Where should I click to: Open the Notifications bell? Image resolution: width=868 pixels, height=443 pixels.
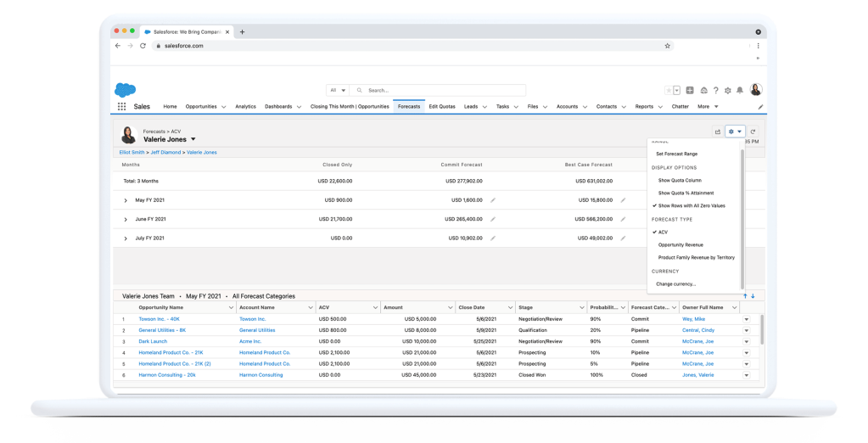point(740,90)
